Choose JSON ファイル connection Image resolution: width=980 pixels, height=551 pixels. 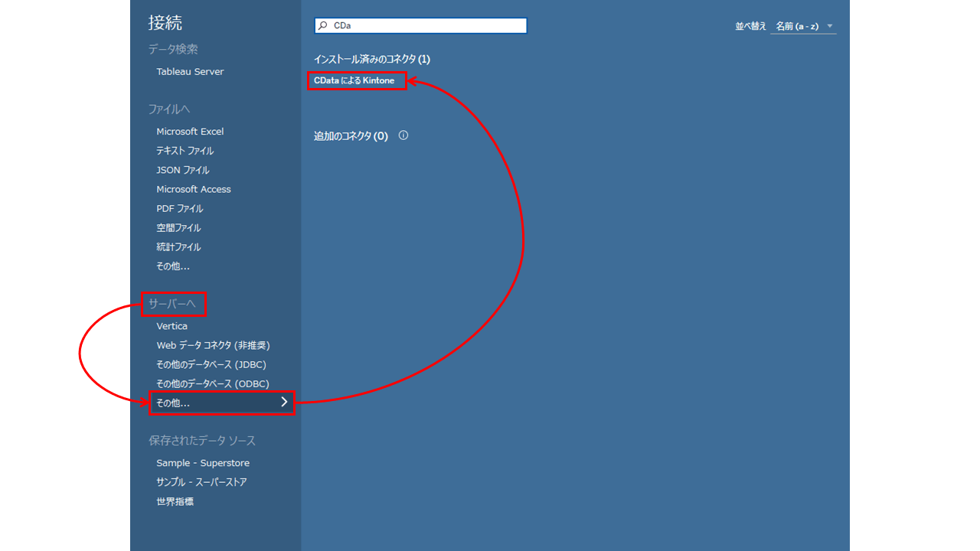[x=183, y=170]
